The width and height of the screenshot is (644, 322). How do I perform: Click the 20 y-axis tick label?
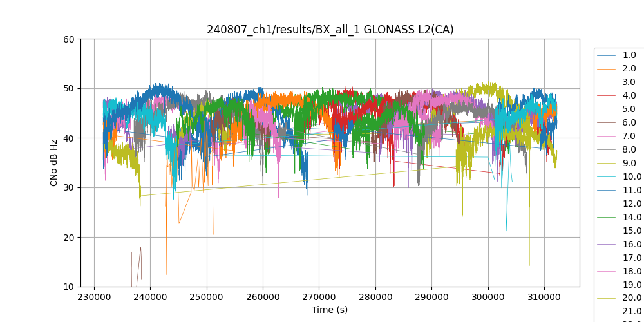(x=69, y=238)
